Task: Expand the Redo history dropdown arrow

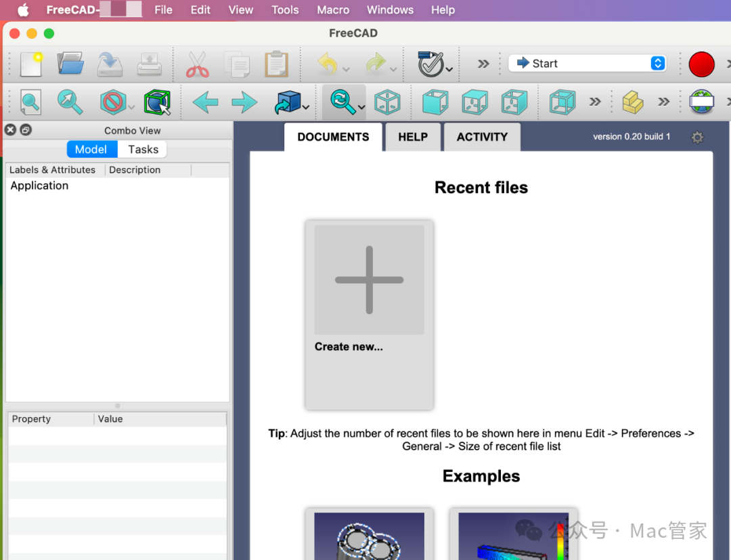Action: click(393, 70)
